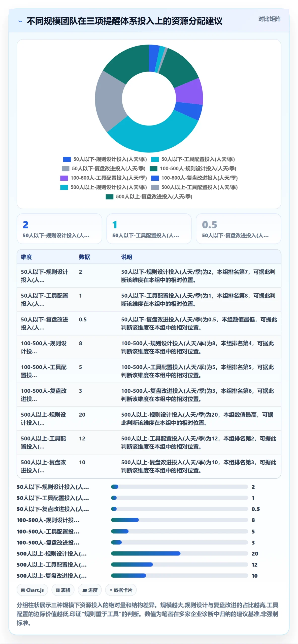
Task: Click the summary paragraph beginning 分组柱状展示
Action: point(148,614)
